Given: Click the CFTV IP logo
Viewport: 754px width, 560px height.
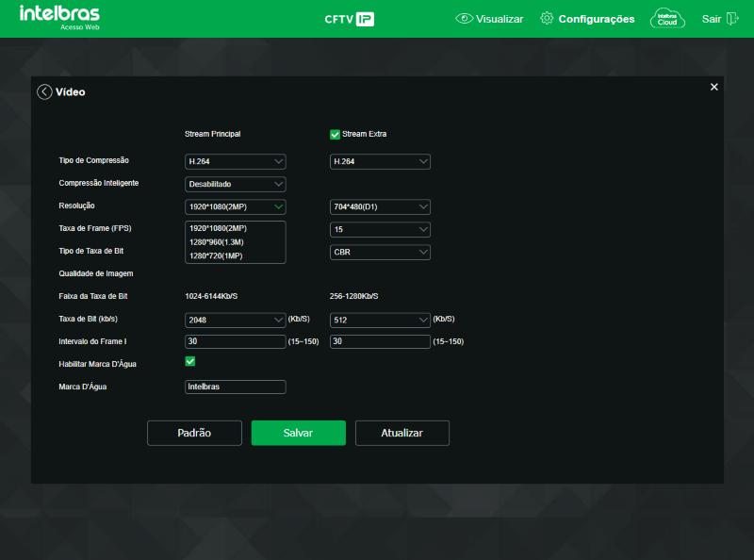Looking at the screenshot, I should (x=349, y=19).
